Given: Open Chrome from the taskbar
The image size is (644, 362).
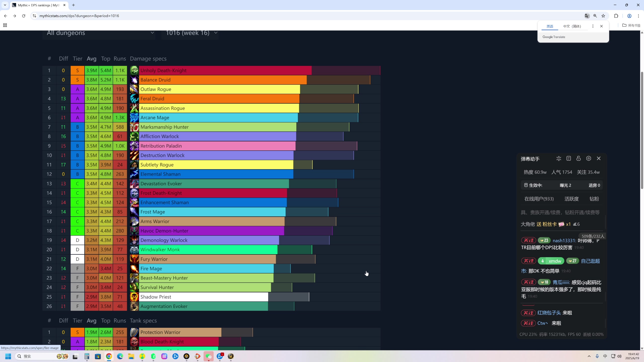Looking at the screenshot, I should 109,356.
